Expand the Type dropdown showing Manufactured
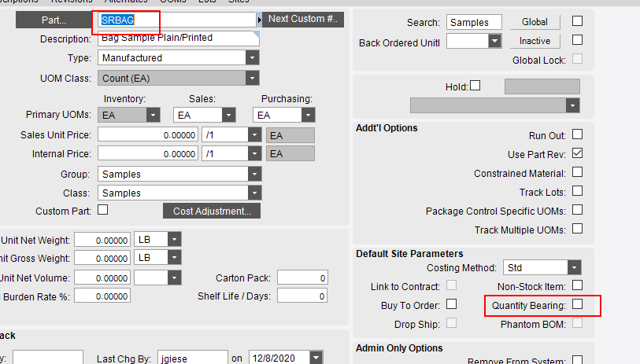Screen dimensions: 640x364 252,57
